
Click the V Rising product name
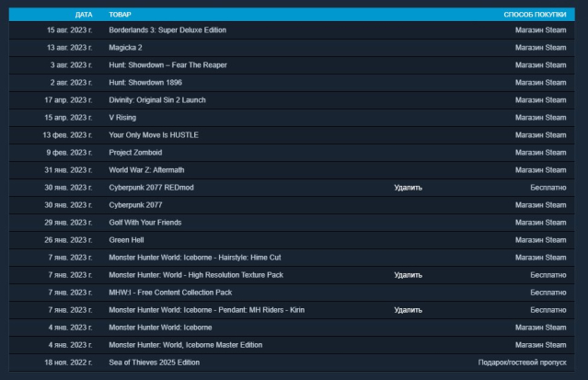[x=122, y=118]
